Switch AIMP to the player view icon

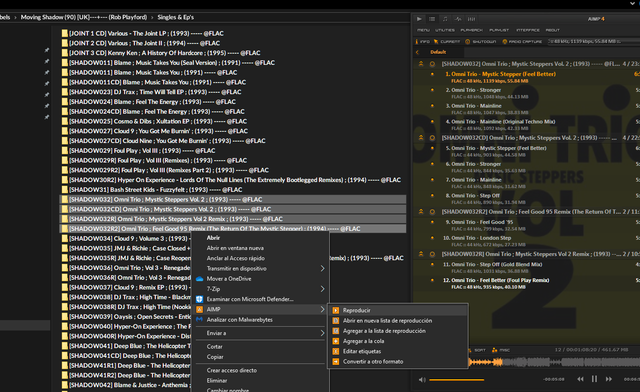click(x=419, y=19)
